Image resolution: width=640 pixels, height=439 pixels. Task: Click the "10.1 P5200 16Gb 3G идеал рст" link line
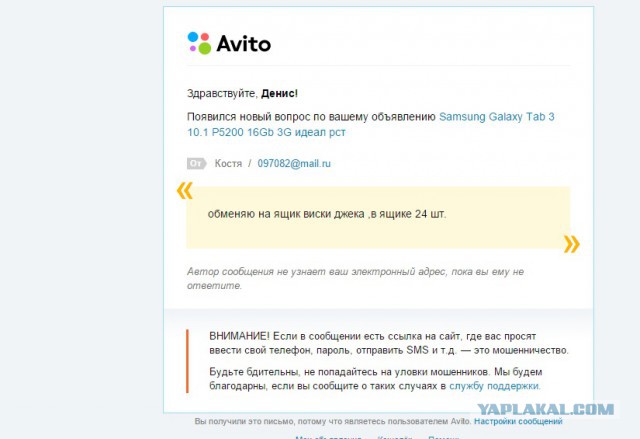pyautogui.click(x=266, y=132)
